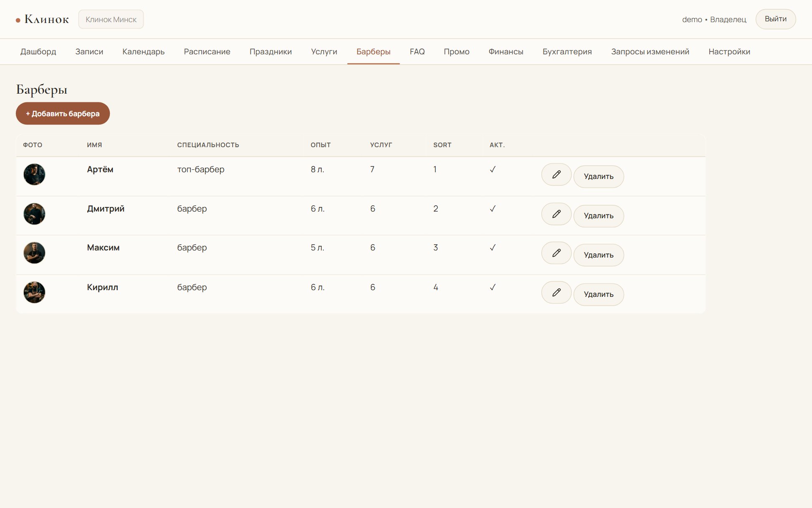Click the АКТ. column header
The width and height of the screenshot is (812, 508).
pyautogui.click(x=497, y=145)
